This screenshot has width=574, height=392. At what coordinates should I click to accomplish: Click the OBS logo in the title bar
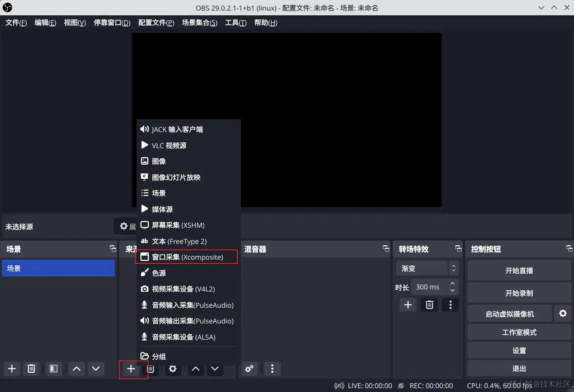7,7
